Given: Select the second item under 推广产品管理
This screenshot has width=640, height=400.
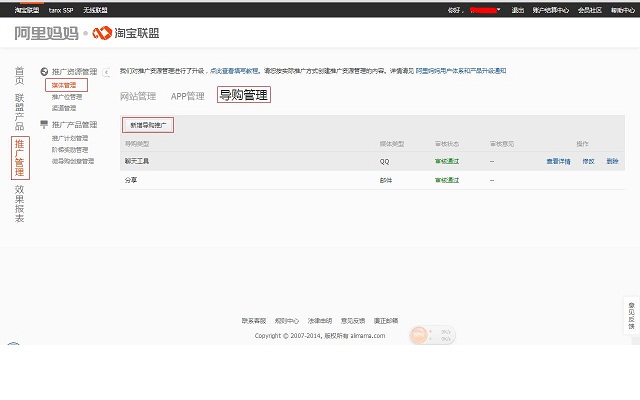Looking at the screenshot, I should (x=70, y=149).
